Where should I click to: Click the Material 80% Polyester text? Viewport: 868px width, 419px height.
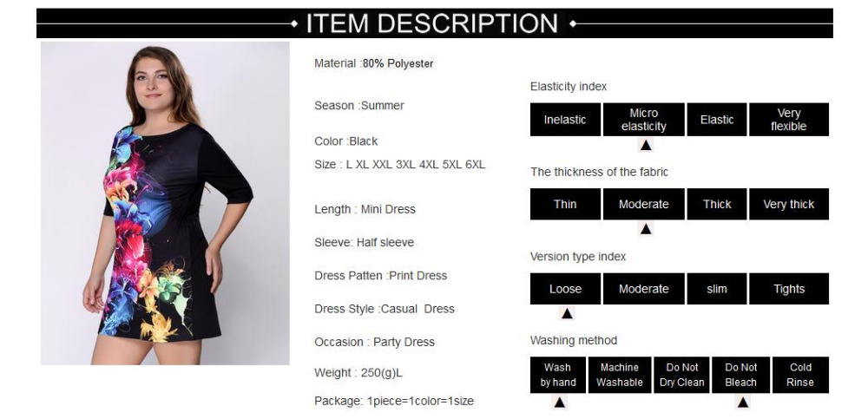[x=373, y=63]
